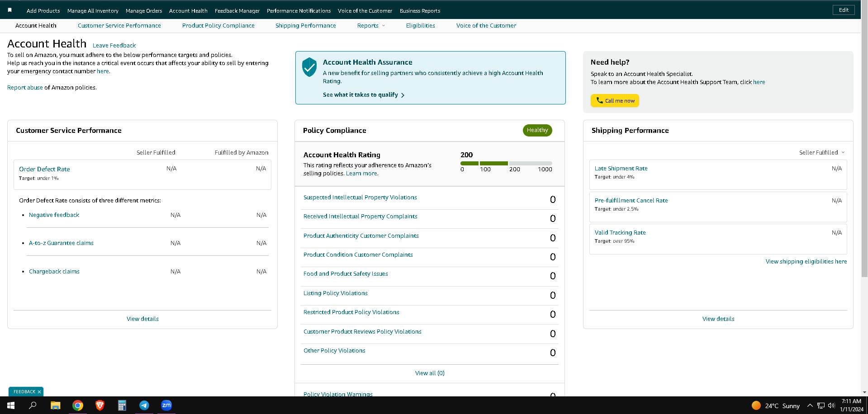Click Learn more about Account Health Rating
This screenshot has height=414, width=868.
361,174
